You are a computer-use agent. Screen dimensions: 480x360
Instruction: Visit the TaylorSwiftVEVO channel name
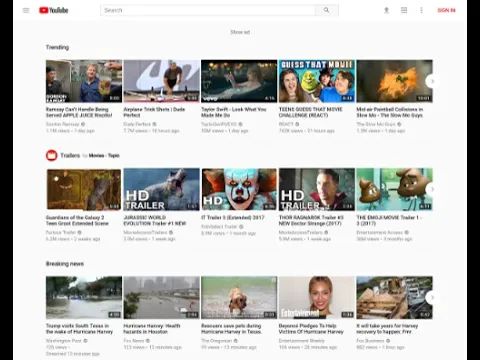pyautogui.click(x=219, y=124)
